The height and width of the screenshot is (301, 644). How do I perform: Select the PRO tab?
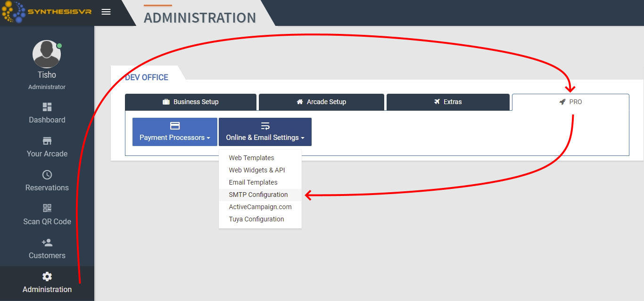tap(570, 102)
